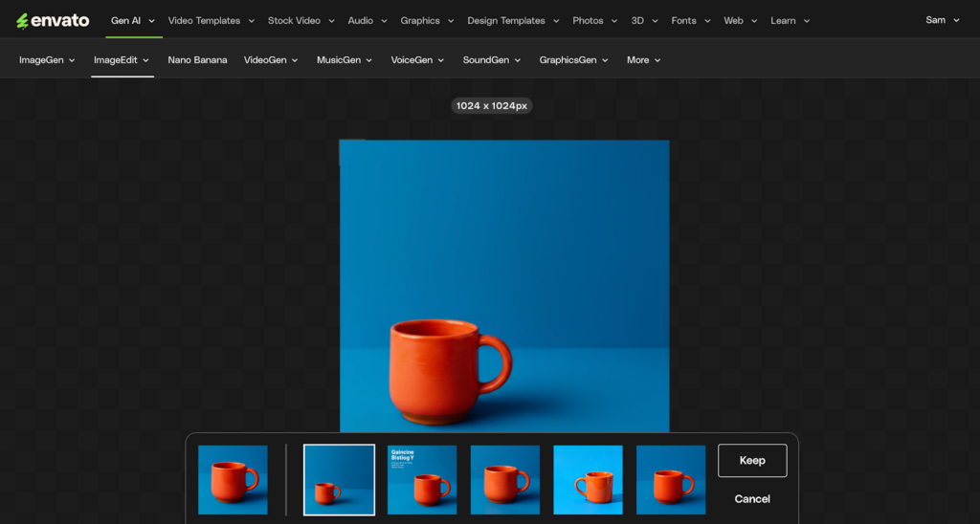The width and height of the screenshot is (980, 524).
Task: Pick the light-blue background mug variation
Action: pos(588,480)
